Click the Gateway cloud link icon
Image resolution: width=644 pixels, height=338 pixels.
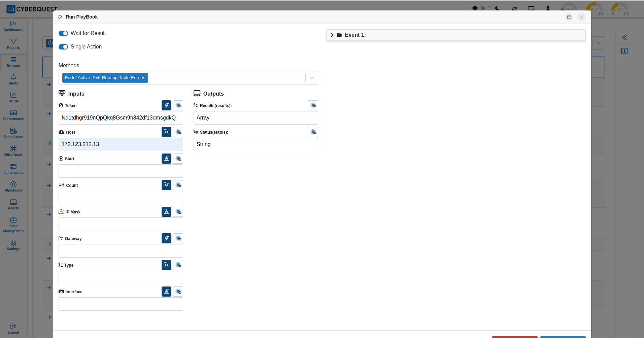(178, 238)
